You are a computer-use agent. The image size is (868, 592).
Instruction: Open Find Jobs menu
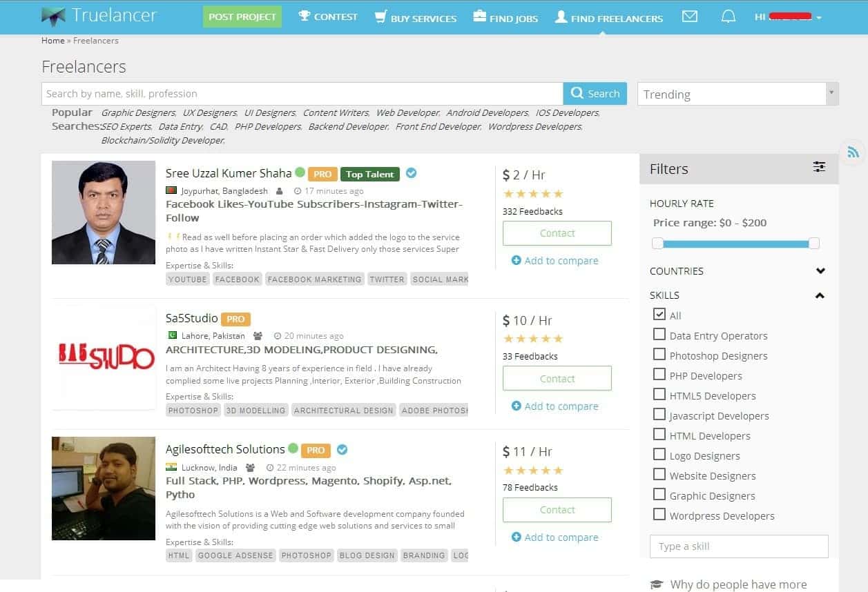pos(505,17)
